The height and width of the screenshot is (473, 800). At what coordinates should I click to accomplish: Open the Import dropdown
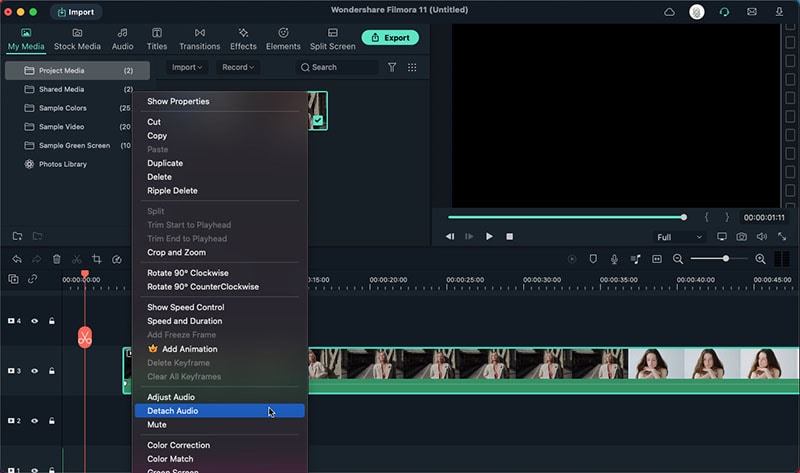pos(187,67)
